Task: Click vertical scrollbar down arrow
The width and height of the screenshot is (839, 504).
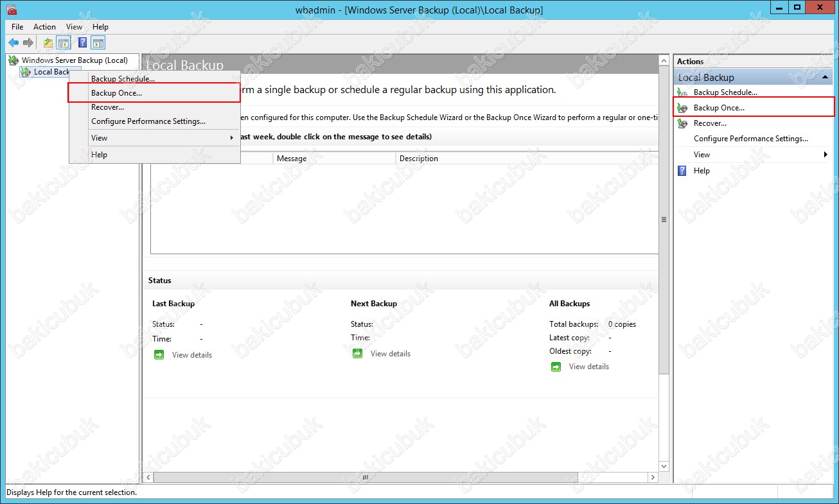Action: click(x=664, y=467)
